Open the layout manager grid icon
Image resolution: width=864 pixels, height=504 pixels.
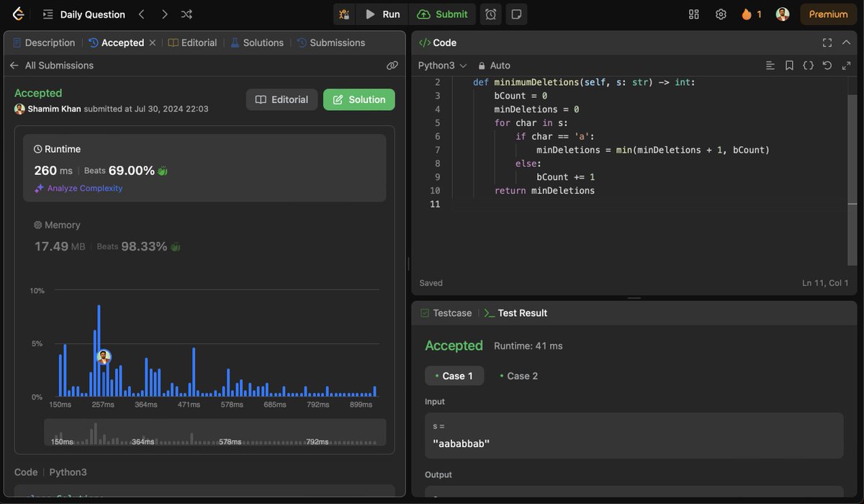694,14
